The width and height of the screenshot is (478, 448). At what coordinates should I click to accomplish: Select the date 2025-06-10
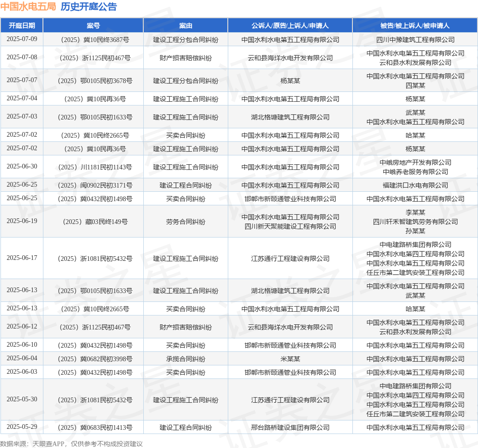click(x=21, y=345)
